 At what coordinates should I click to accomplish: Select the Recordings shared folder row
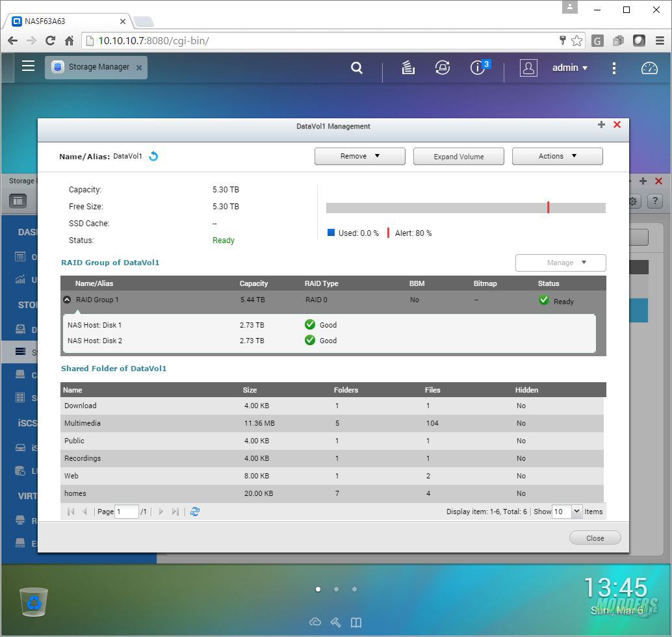(x=332, y=458)
